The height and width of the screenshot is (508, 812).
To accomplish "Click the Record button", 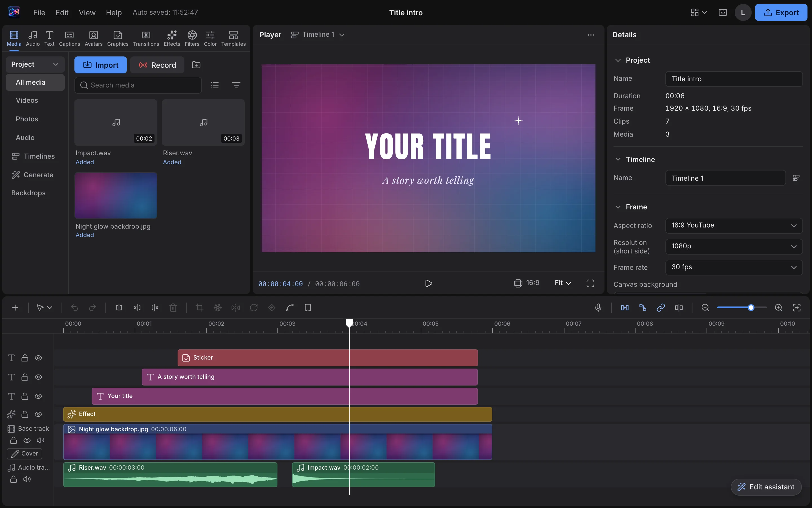I will (x=157, y=65).
